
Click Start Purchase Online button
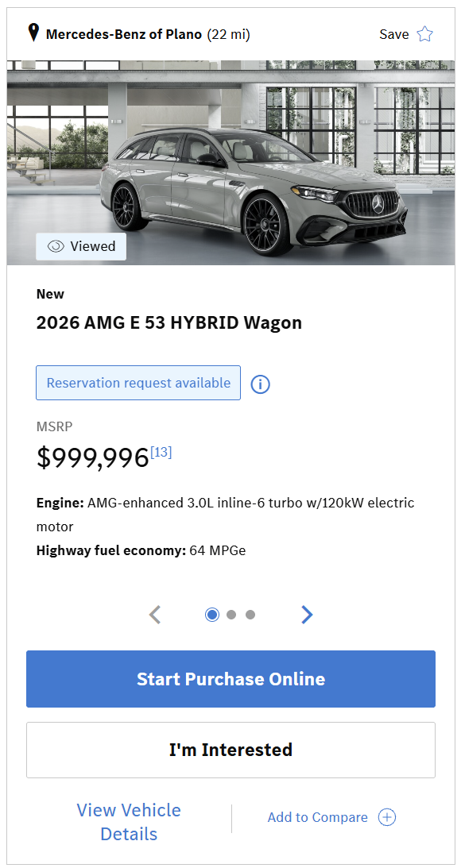(x=230, y=679)
